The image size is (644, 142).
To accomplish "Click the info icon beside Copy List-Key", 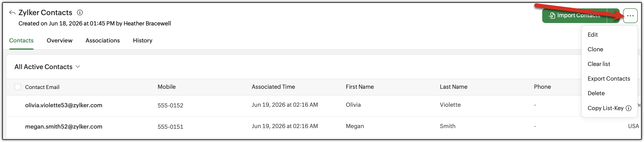I will click(x=629, y=108).
